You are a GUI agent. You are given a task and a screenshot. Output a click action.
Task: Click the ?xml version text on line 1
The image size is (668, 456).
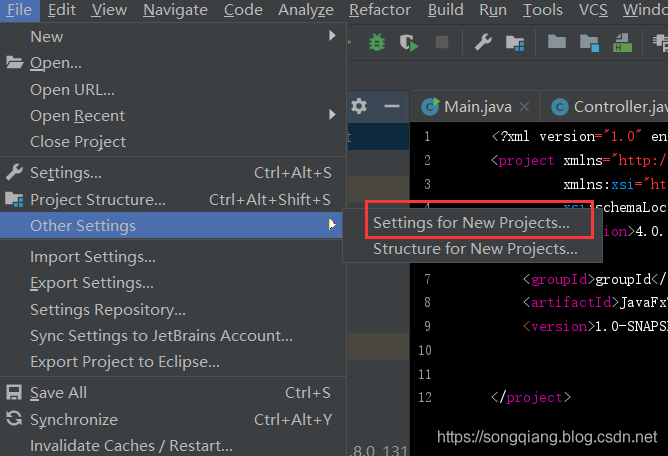(x=544, y=136)
